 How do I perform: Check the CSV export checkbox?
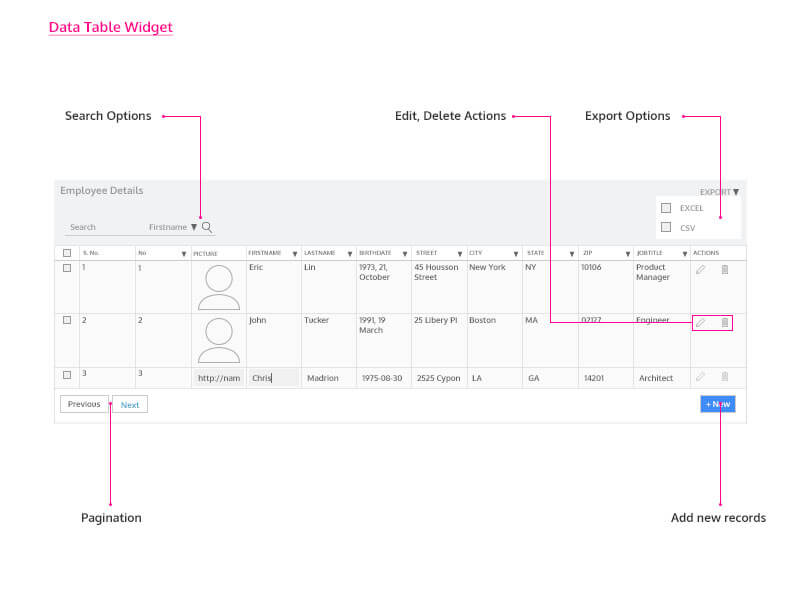[x=666, y=228]
